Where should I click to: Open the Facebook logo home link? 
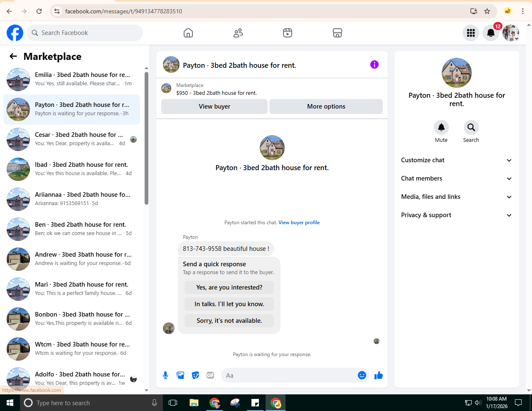coord(15,33)
